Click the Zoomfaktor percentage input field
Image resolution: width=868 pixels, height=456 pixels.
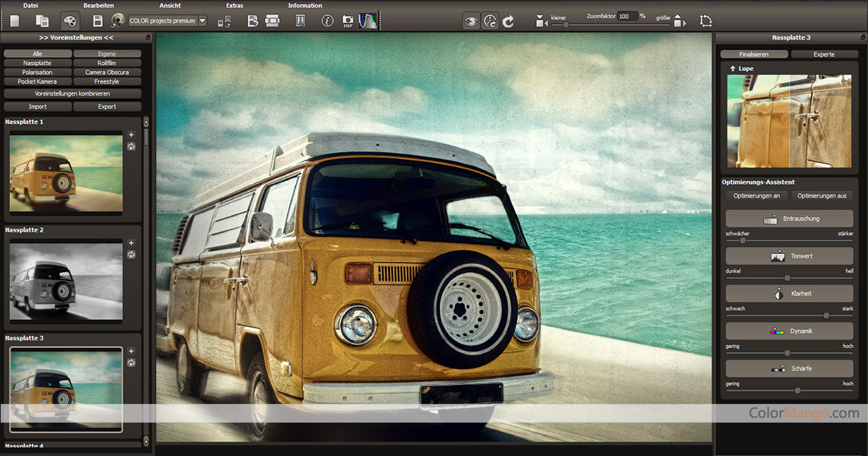click(x=627, y=16)
